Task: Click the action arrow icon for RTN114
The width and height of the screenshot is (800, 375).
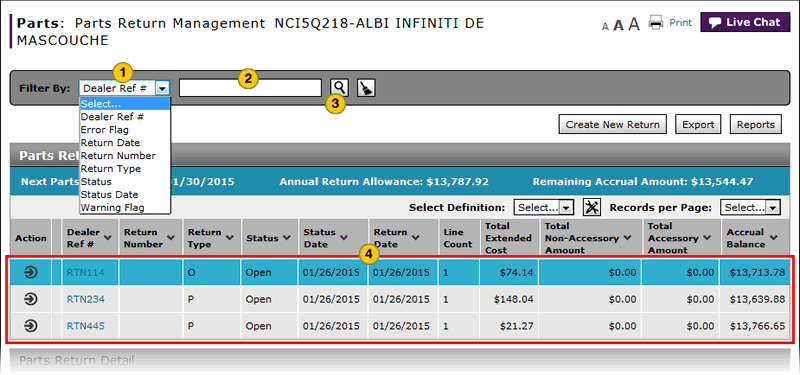Action: pyautogui.click(x=31, y=272)
